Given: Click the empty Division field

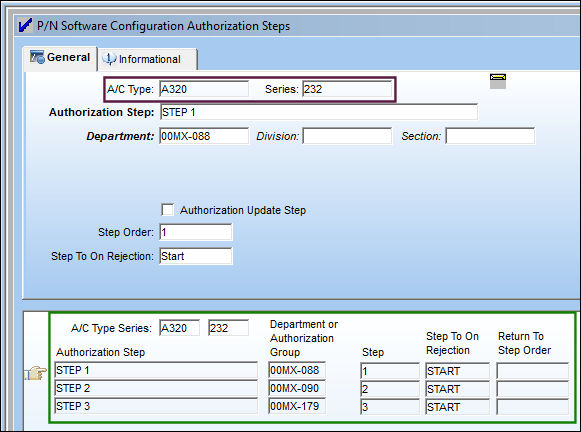Looking at the screenshot, I should tap(347, 136).
